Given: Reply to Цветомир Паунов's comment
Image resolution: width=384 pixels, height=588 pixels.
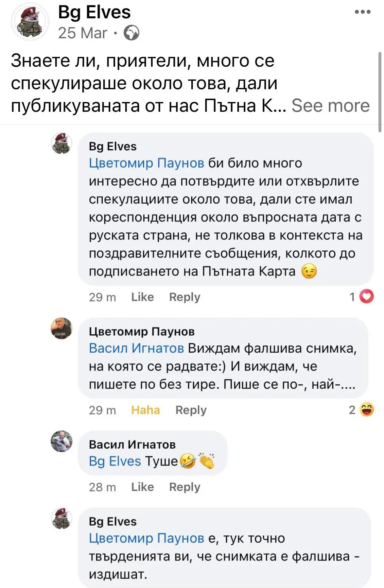Looking at the screenshot, I should point(191,410).
